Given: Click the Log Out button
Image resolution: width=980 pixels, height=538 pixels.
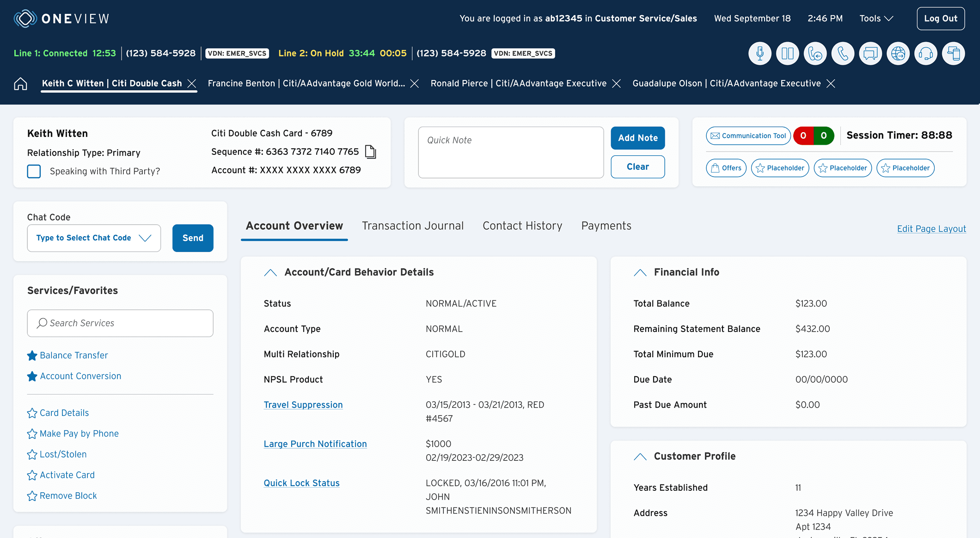Looking at the screenshot, I should (x=941, y=18).
